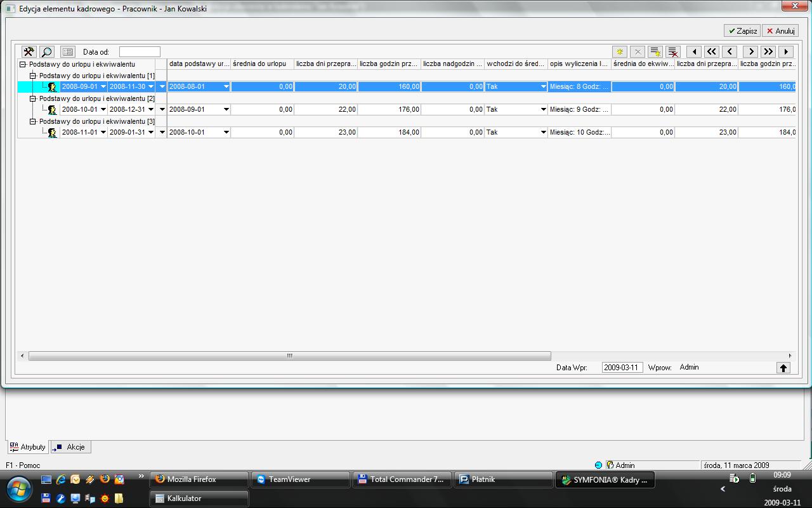The image size is (812, 508).
Task: Save changes with the Zapisz button
Action: pos(742,30)
